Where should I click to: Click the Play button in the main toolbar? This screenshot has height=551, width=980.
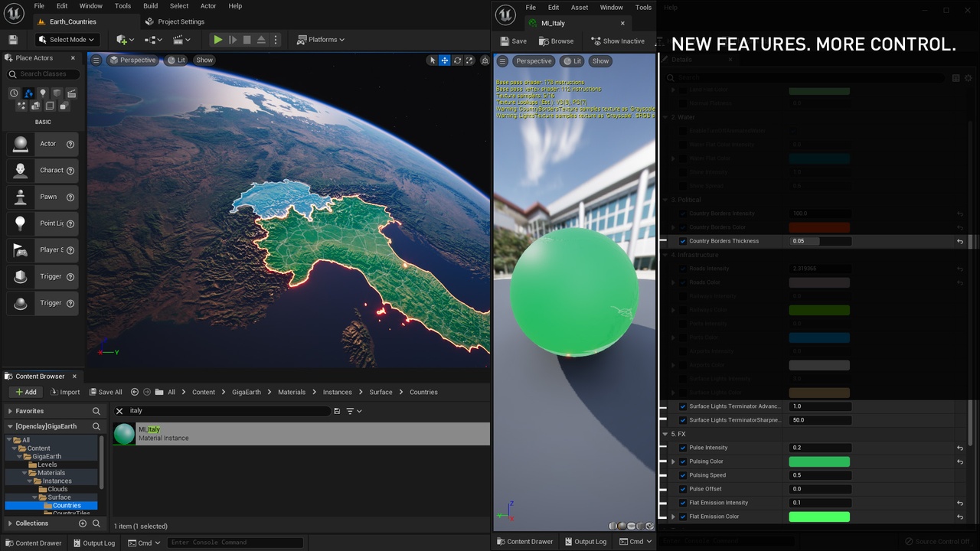218,40
